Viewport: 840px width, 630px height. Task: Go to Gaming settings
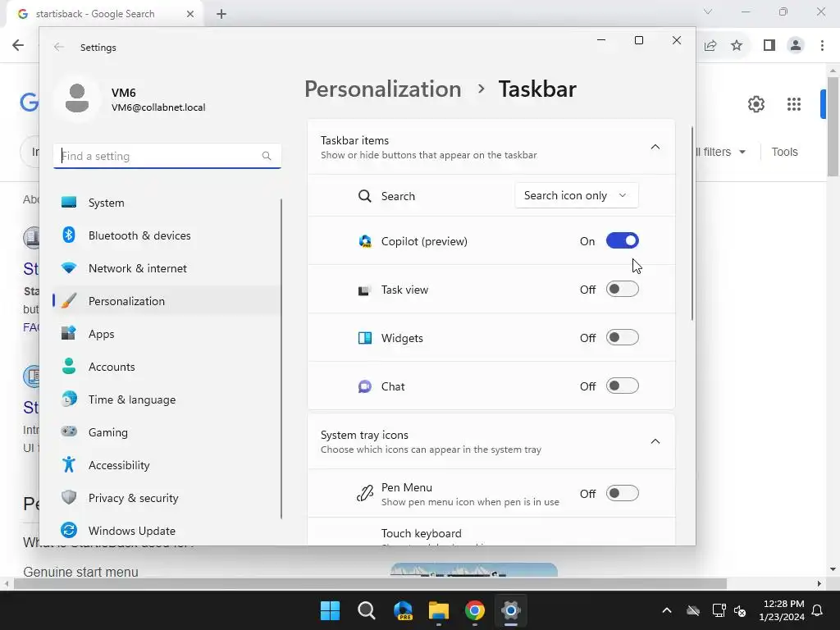tap(166, 431)
